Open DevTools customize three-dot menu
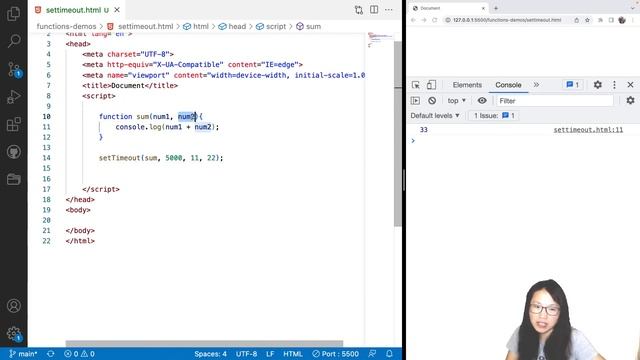640x360 pixels. pyautogui.click(x=614, y=85)
